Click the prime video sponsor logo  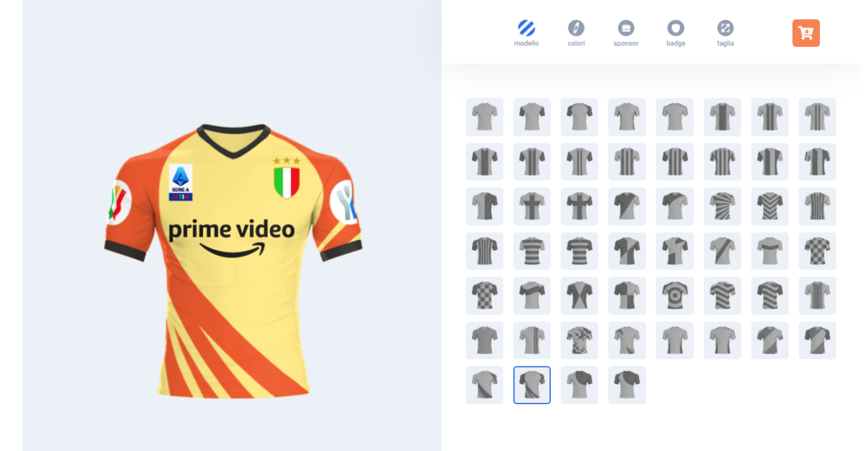[x=231, y=239]
